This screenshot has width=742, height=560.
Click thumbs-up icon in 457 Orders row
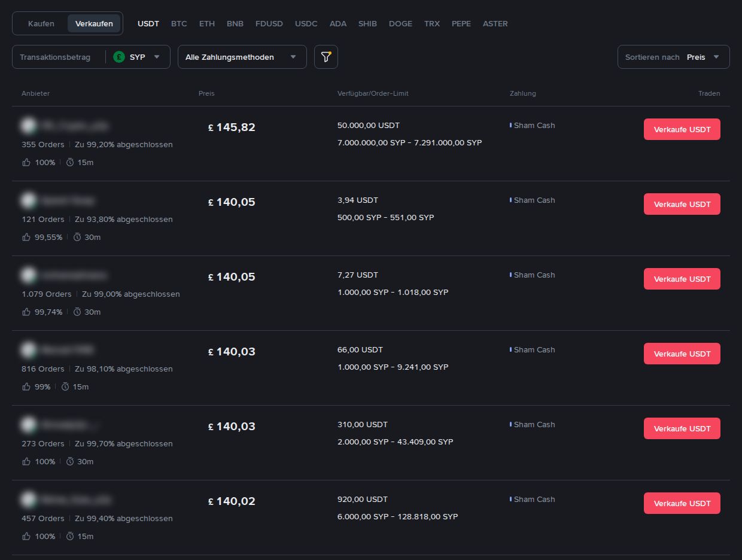26,536
